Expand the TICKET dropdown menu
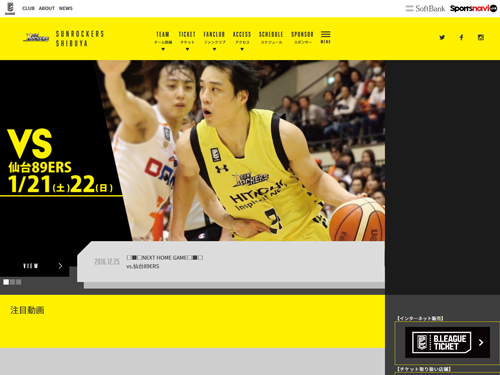 [x=187, y=41]
